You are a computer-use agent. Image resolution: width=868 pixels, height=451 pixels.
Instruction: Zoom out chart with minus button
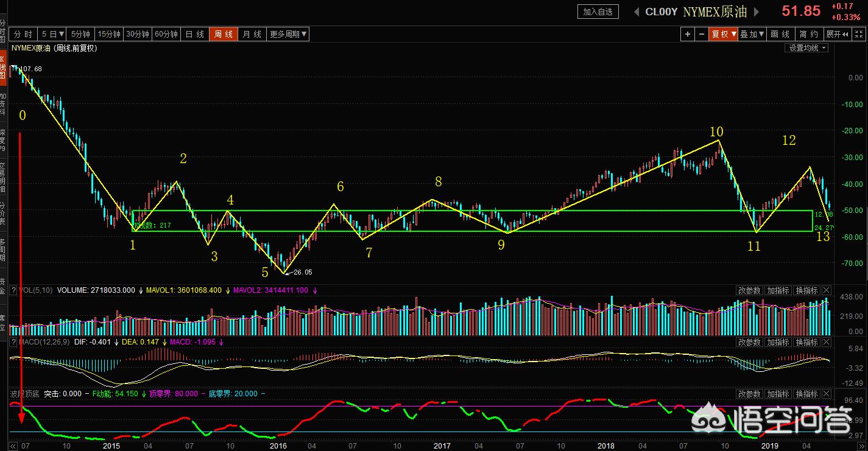[702, 35]
